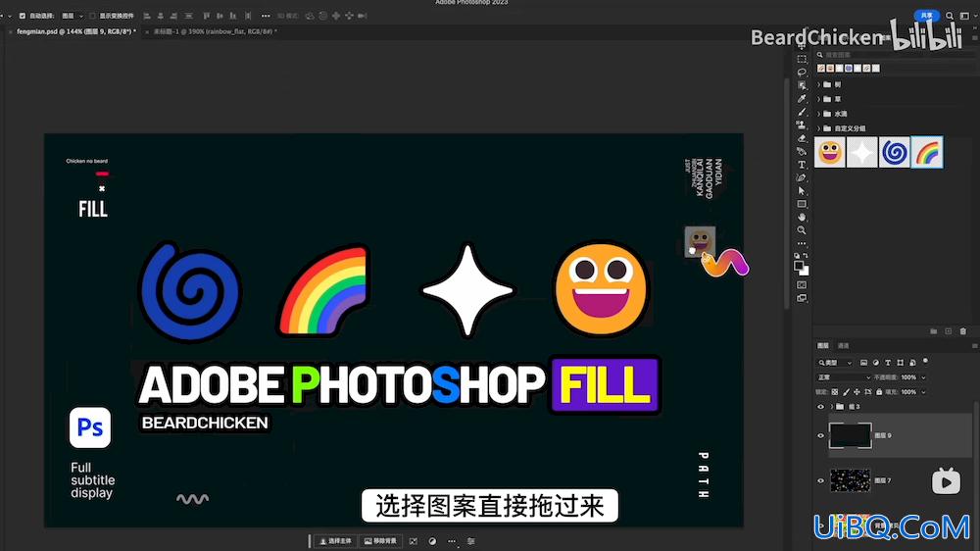Select the Type tool
980x551 pixels.
(x=802, y=165)
